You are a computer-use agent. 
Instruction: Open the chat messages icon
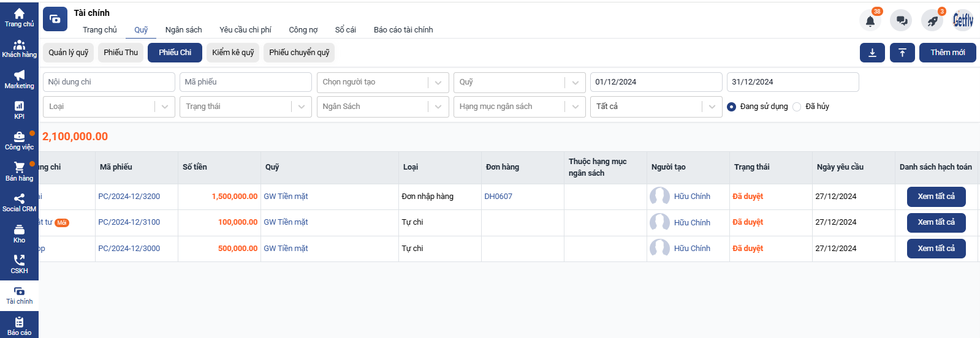(x=902, y=21)
